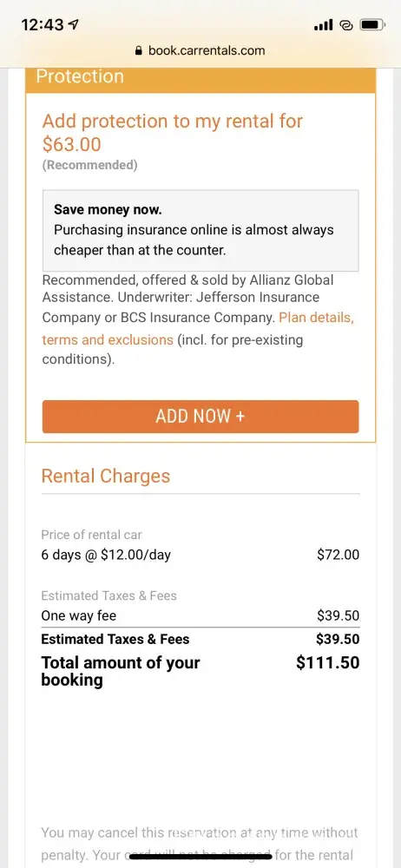Screen dimensions: 401x868
Task: Open terms and exclusions link
Action: pos(108,339)
